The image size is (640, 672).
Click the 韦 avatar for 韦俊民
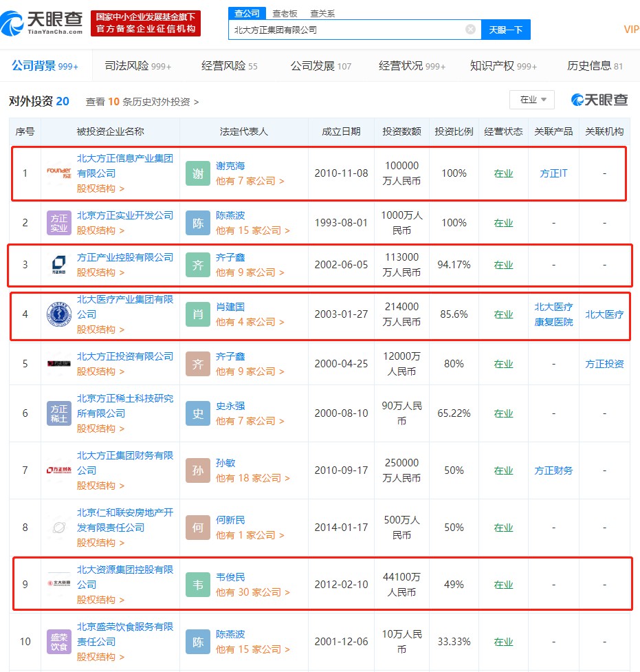(198, 585)
